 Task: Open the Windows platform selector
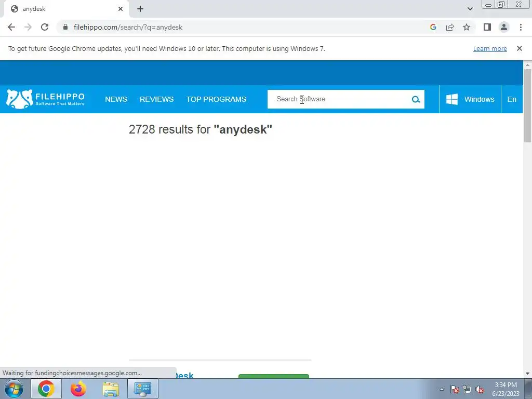tap(470, 99)
